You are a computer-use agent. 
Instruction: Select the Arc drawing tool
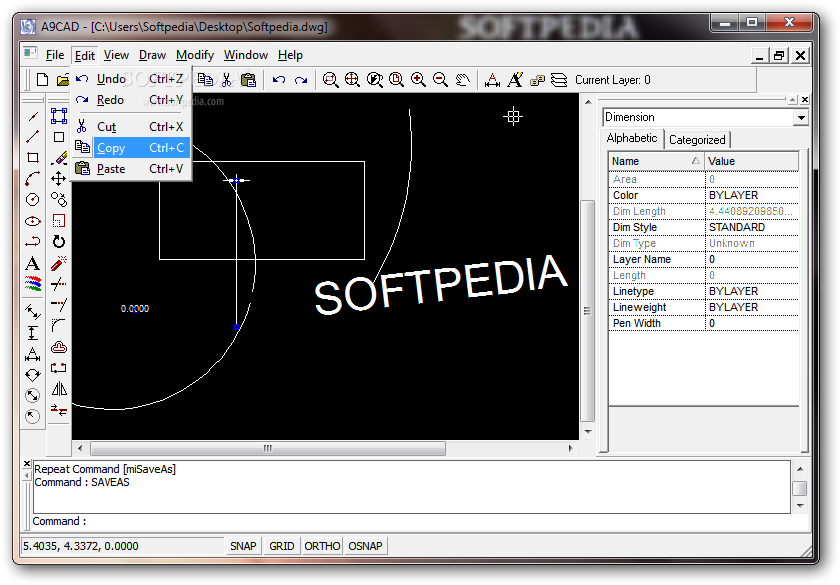33,178
